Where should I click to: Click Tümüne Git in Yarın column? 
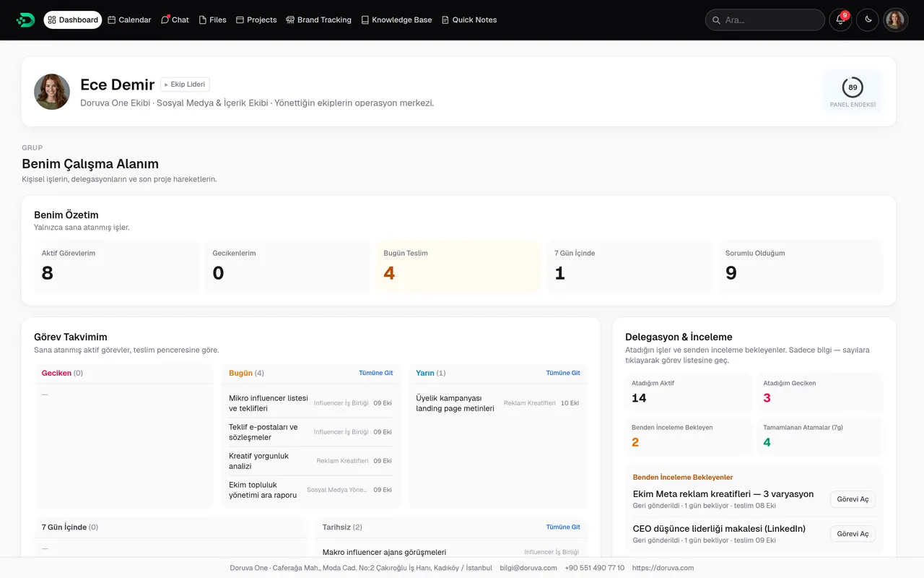click(x=563, y=373)
